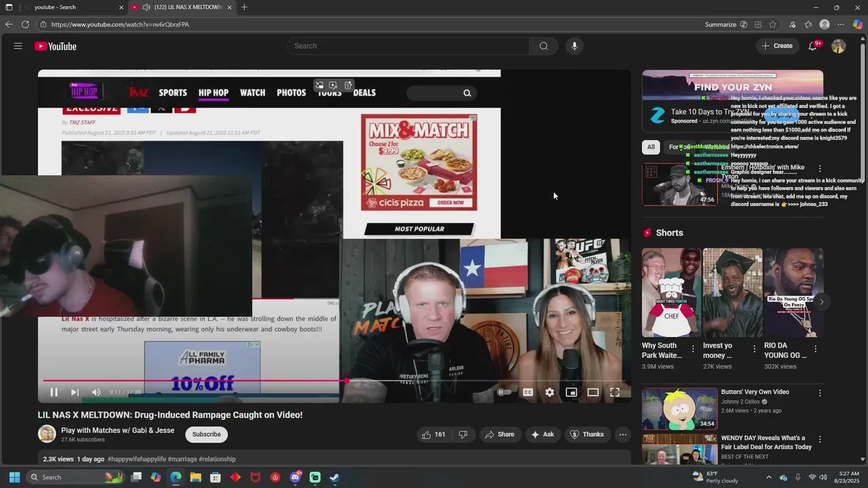Enter full screen mode
Image resolution: width=868 pixels, height=488 pixels.
(x=614, y=392)
